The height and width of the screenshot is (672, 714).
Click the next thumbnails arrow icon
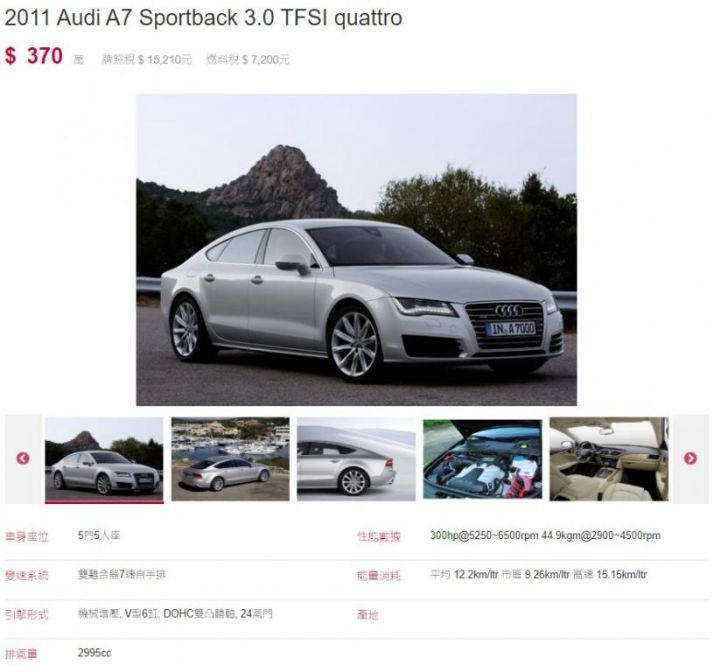click(x=690, y=458)
